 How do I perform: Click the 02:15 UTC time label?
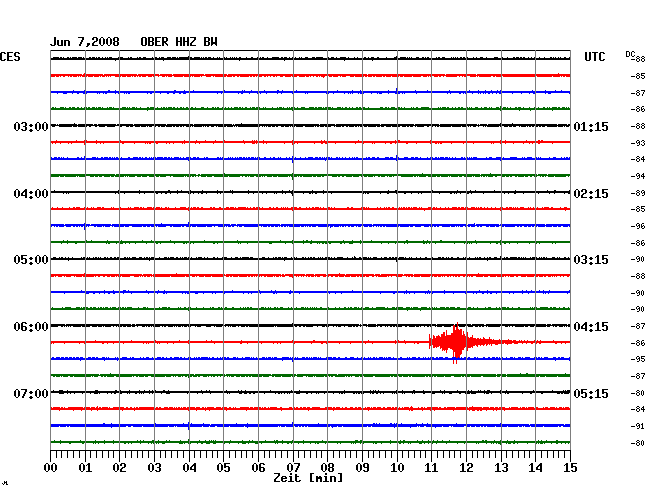(591, 194)
